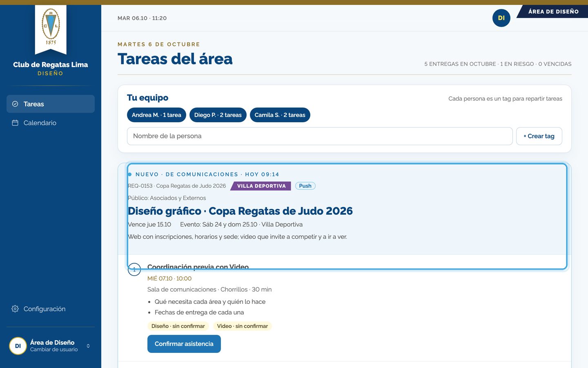Click the DI avatar in the top bar

pos(501,18)
